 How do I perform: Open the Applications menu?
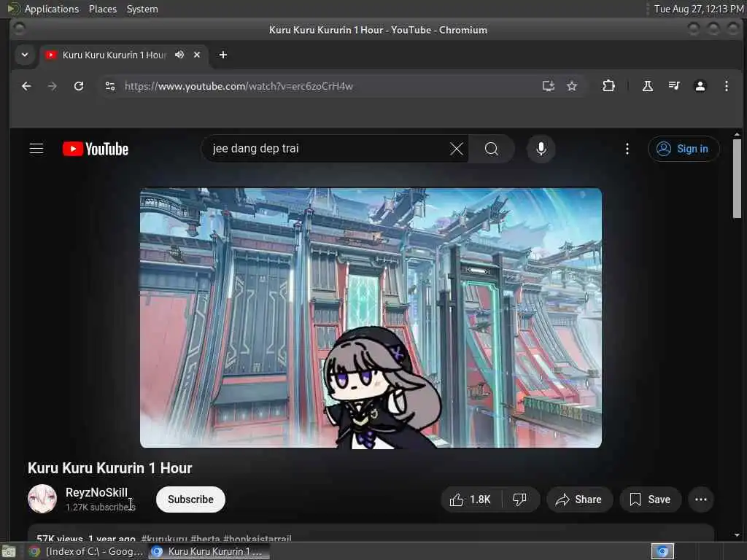(x=52, y=9)
